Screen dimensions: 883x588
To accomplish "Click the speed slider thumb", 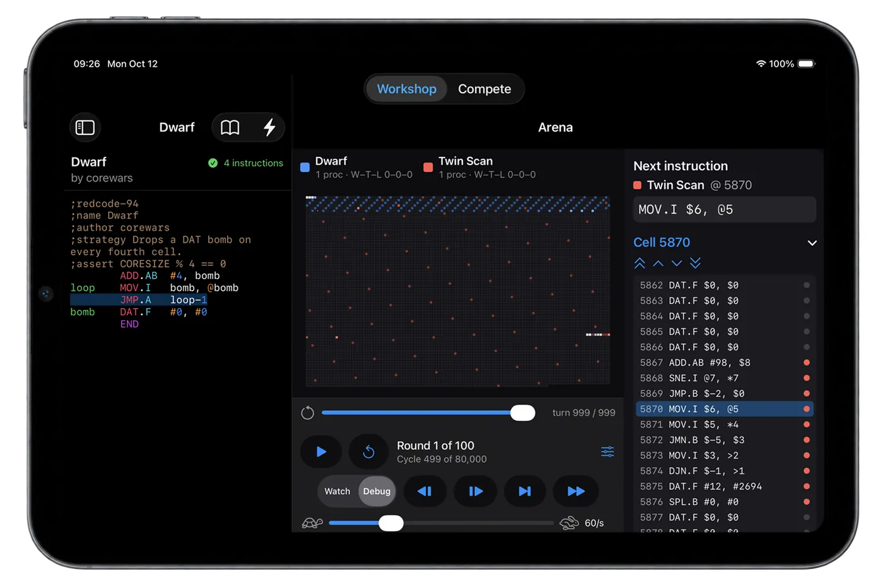I will (391, 523).
